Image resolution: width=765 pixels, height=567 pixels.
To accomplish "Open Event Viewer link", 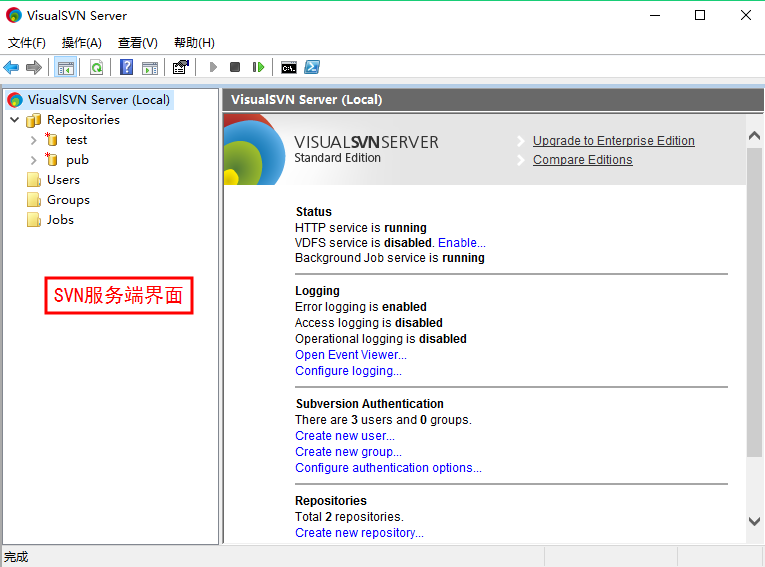I will tap(351, 355).
